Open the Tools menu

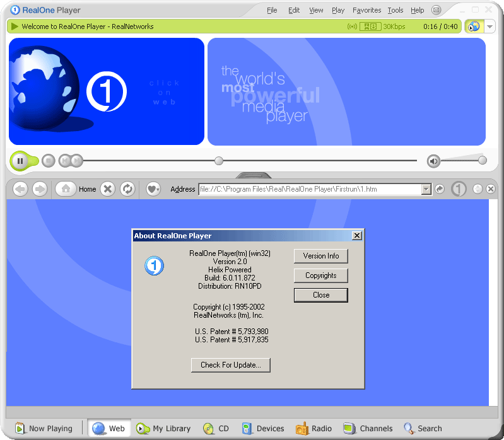[x=396, y=10]
